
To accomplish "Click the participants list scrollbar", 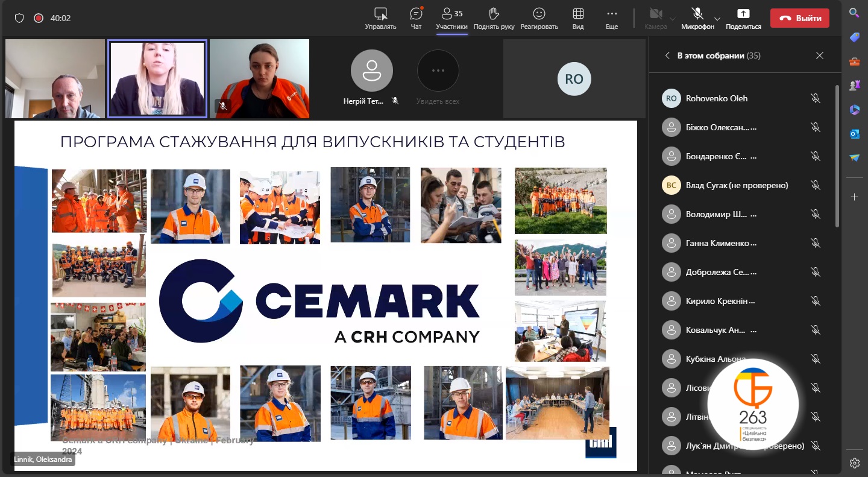I will (x=837, y=156).
